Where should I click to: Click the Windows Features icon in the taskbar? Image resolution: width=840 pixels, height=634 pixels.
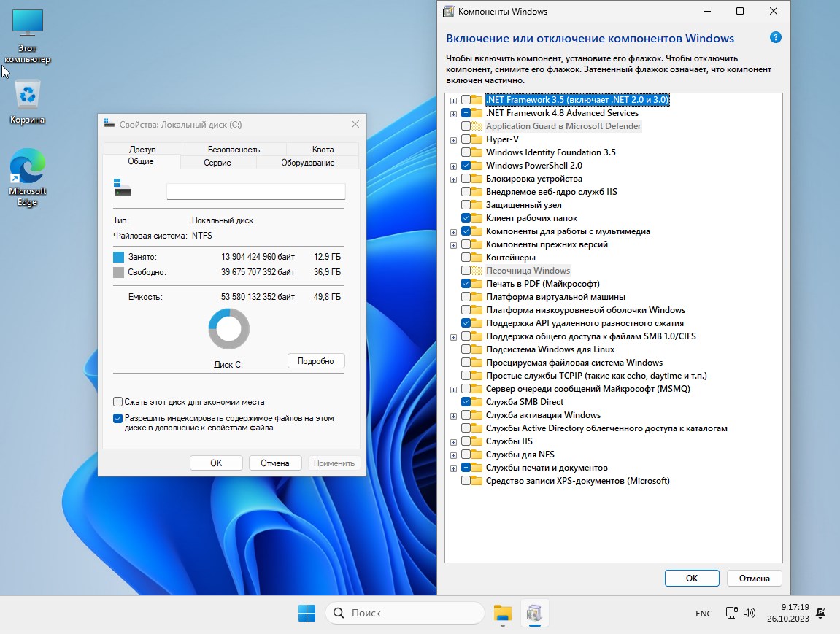pyautogui.click(x=535, y=614)
